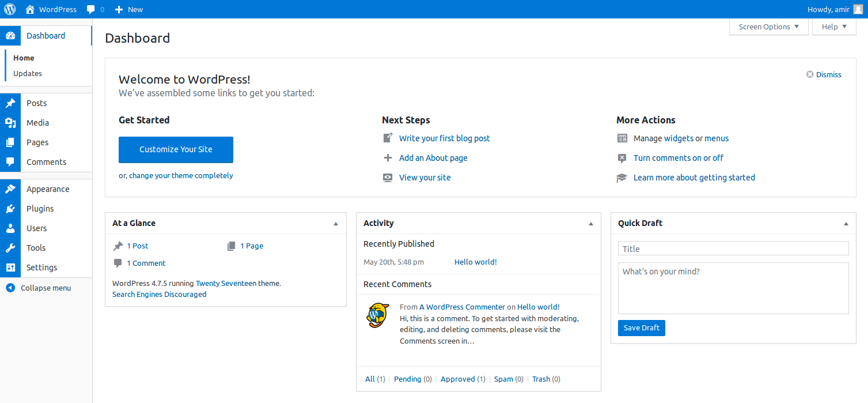Click the Media icon in sidebar

tap(10, 123)
